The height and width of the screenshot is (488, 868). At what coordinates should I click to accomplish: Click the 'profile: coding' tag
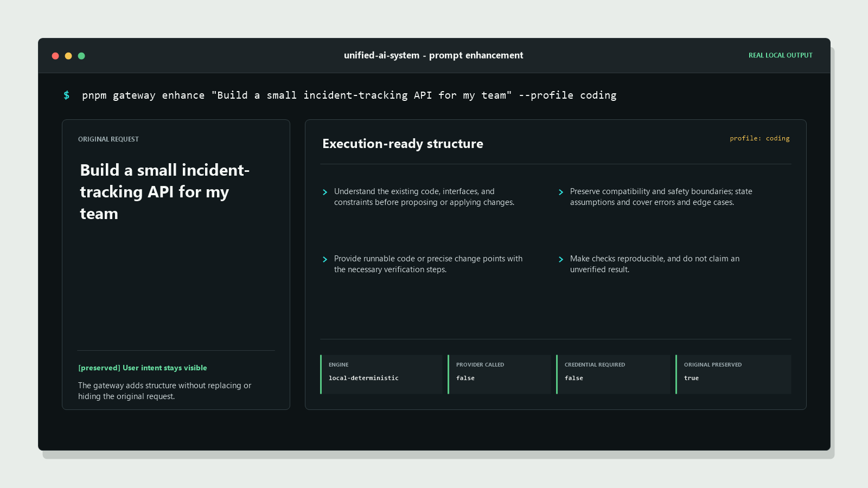coord(759,138)
